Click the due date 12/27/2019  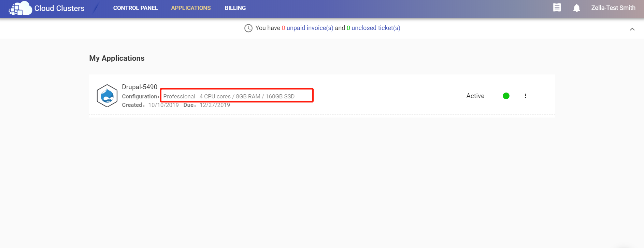click(215, 105)
